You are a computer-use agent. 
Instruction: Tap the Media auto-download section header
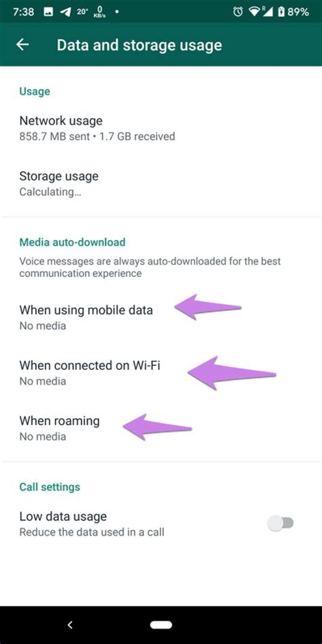pos(72,242)
